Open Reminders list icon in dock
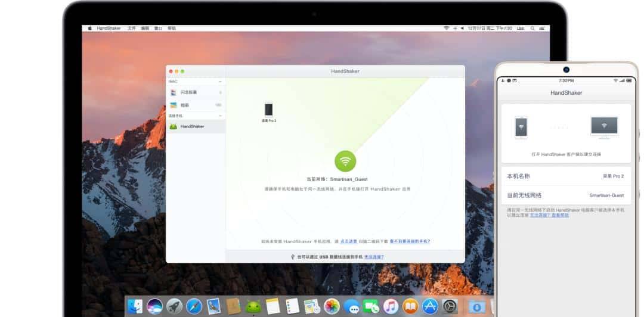The width and height of the screenshot is (644, 317). coord(292,306)
